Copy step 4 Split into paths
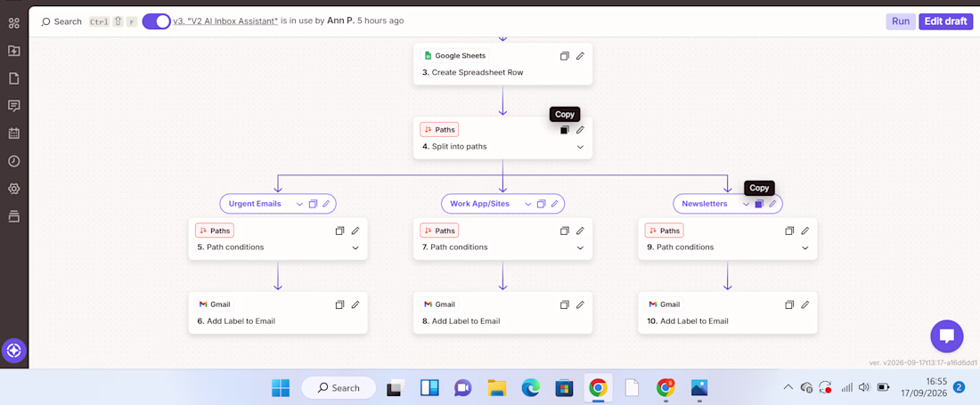Image resolution: width=980 pixels, height=405 pixels. pos(564,130)
